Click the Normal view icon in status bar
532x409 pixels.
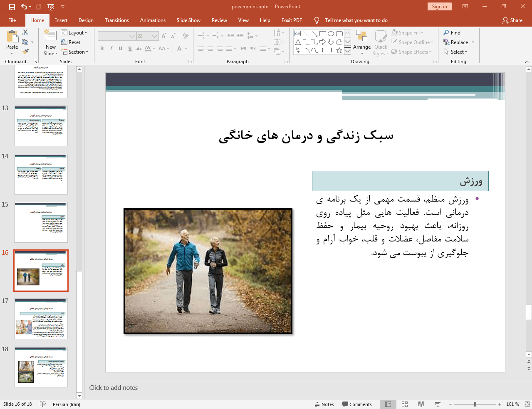(388, 404)
